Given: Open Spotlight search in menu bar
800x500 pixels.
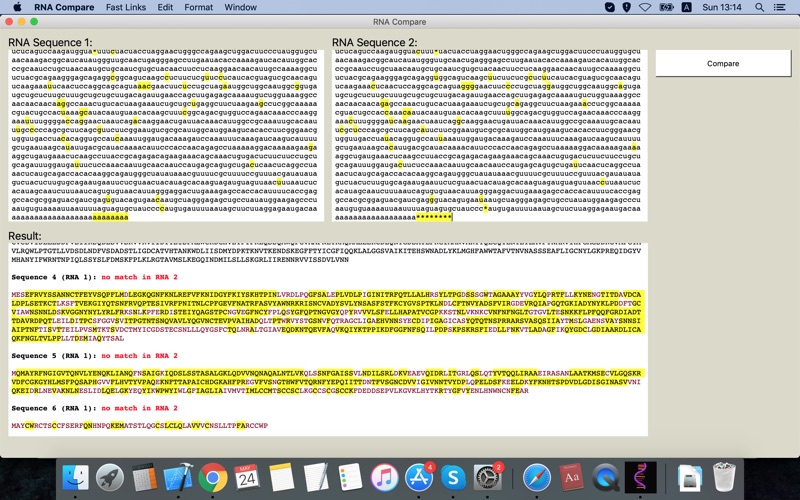Looking at the screenshot, I should coord(759,7).
